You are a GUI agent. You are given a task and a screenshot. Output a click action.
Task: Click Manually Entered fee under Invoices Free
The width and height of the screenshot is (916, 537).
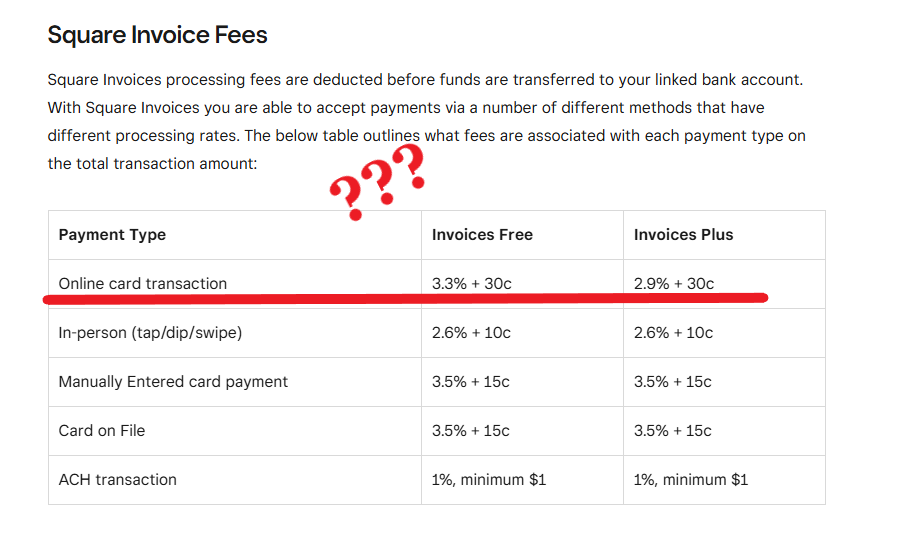coord(471,381)
